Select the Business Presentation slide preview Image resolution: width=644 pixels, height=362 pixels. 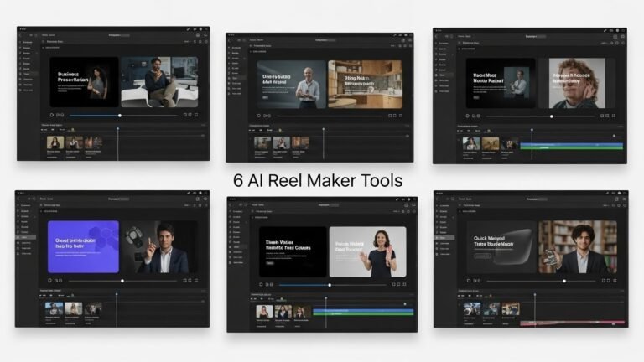(x=84, y=82)
